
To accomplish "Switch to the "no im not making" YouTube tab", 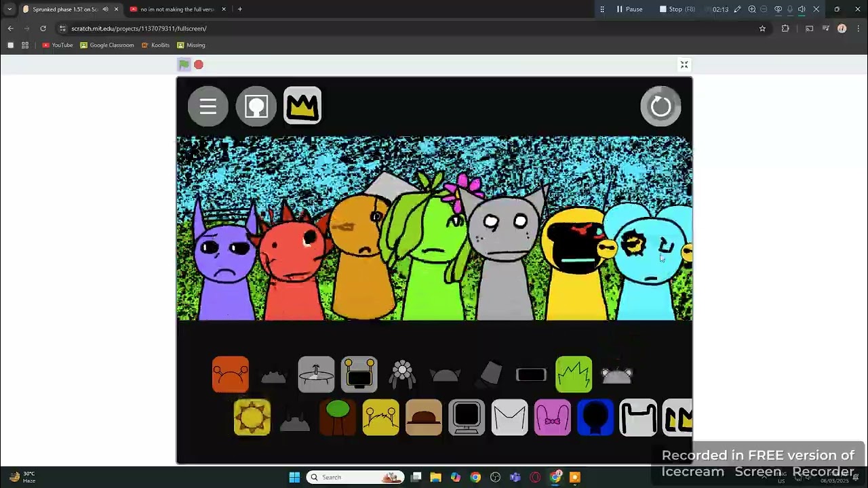I will [177, 9].
